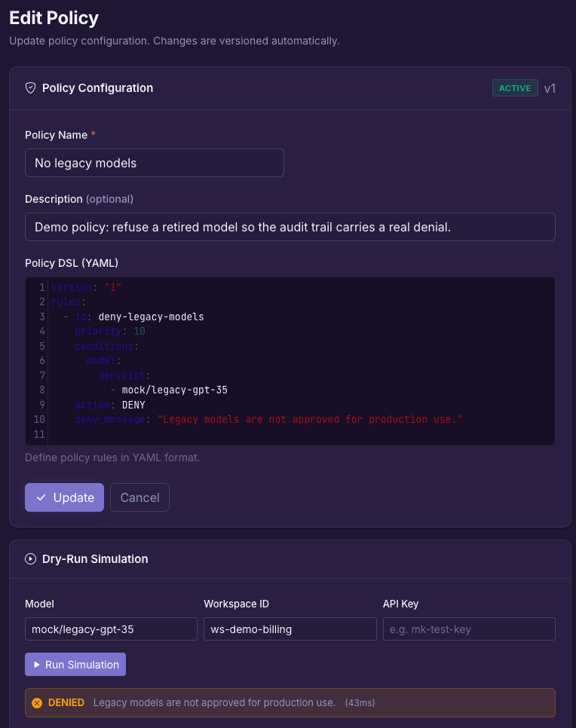Click the DENIED simulation result banner

(290, 703)
